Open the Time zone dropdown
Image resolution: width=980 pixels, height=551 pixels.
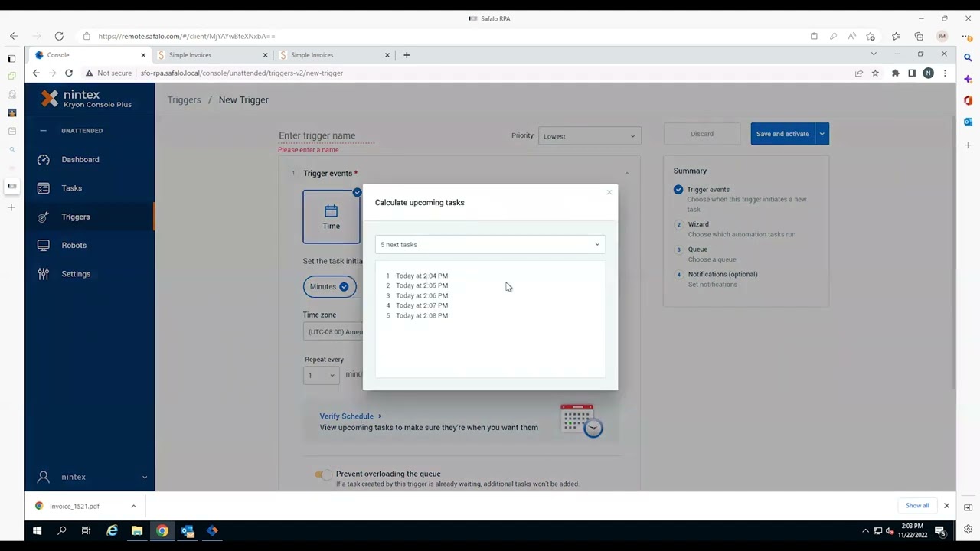(333, 331)
